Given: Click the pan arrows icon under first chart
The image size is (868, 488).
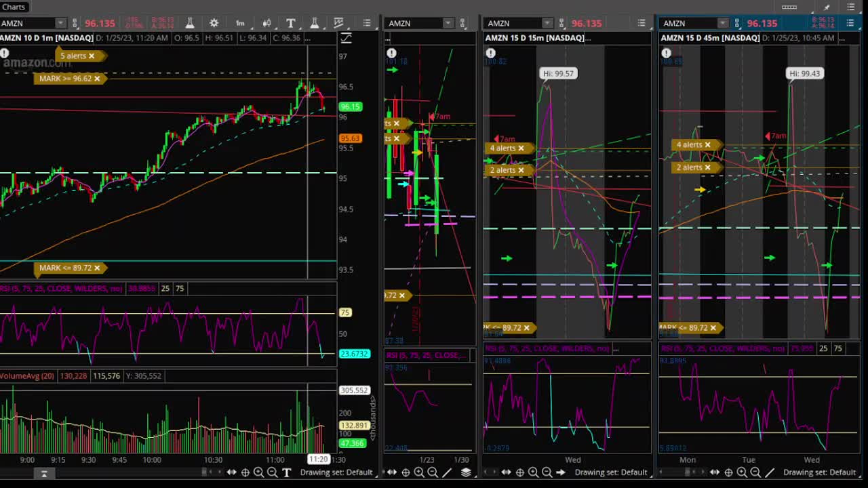Looking at the screenshot, I should [231, 472].
